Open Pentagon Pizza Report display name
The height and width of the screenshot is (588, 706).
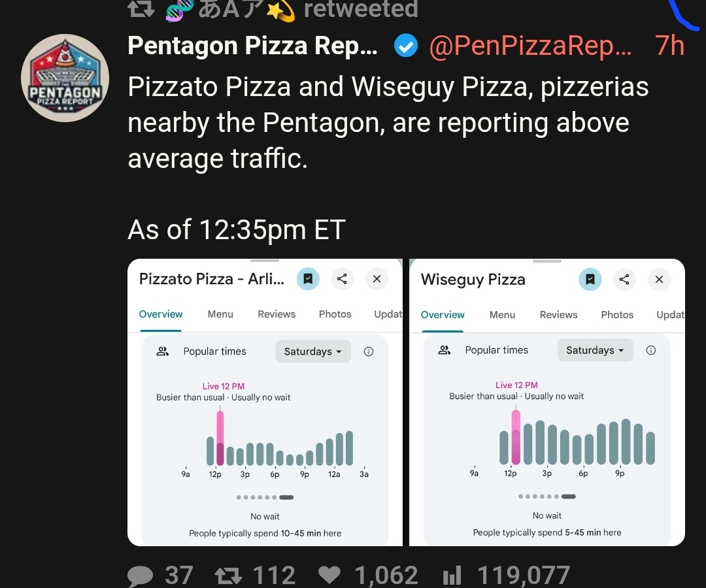pyautogui.click(x=252, y=46)
